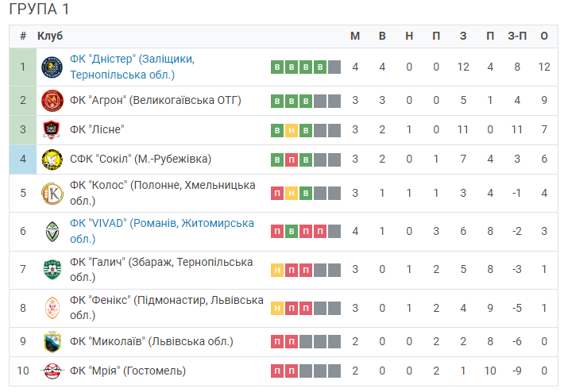
Task: Click the Лісне club crest
Action: [52, 129]
